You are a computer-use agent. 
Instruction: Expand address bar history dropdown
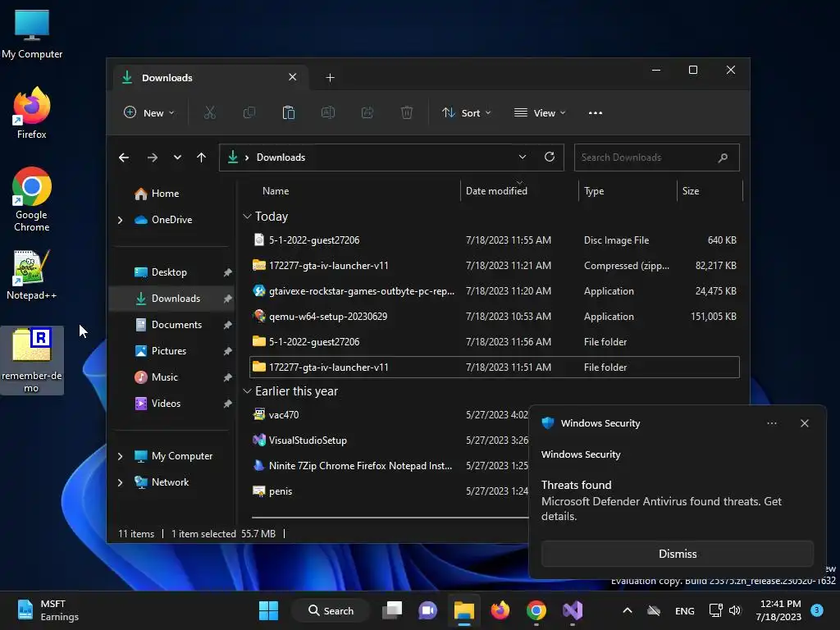(523, 157)
